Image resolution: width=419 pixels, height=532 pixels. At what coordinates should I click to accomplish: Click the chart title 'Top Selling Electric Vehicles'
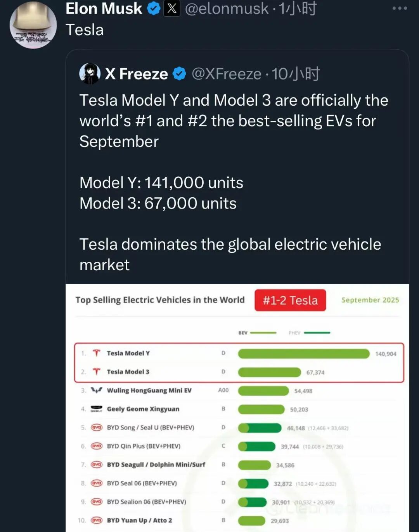[160, 300]
